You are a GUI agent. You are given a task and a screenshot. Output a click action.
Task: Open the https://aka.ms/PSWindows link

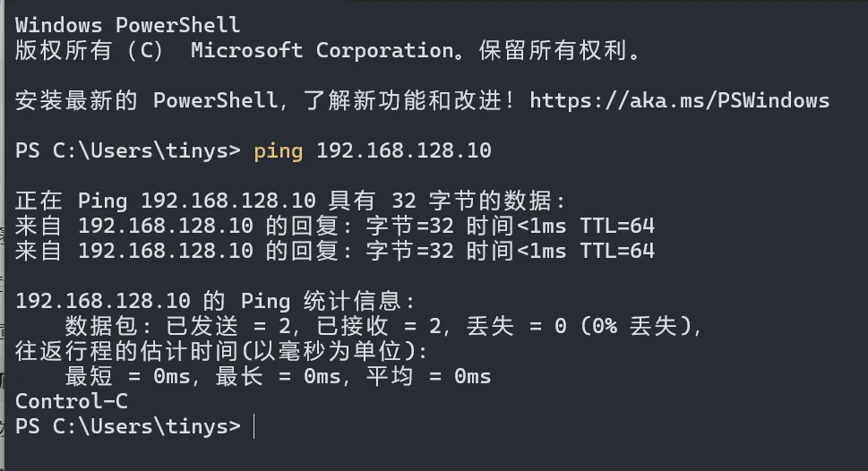point(679,100)
